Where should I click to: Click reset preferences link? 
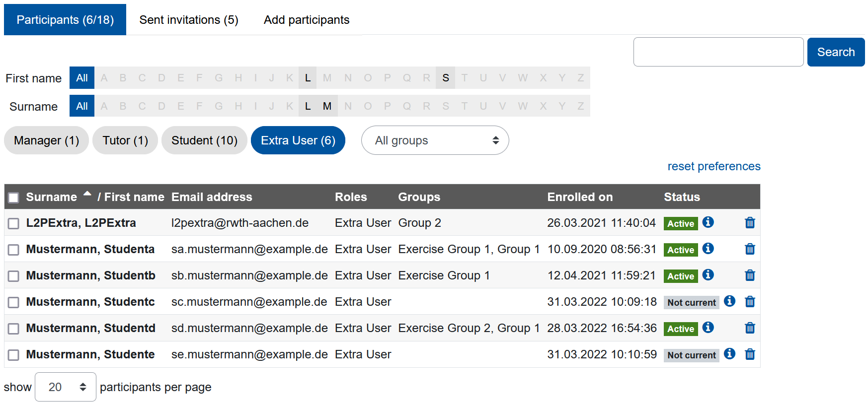pyautogui.click(x=714, y=166)
